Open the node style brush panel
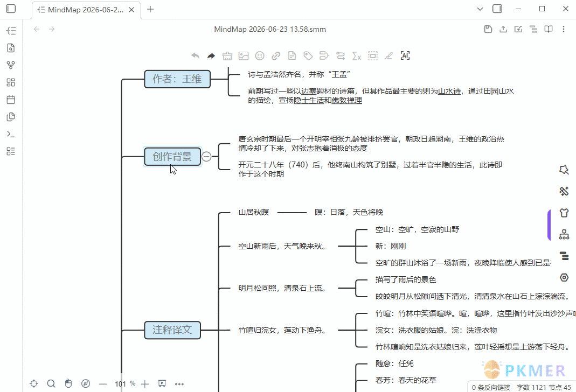Viewport: 576px width, 392px height. click(x=564, y=191)
